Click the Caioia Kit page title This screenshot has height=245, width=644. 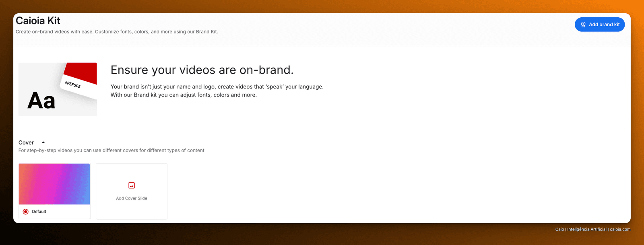pos(38,21)
